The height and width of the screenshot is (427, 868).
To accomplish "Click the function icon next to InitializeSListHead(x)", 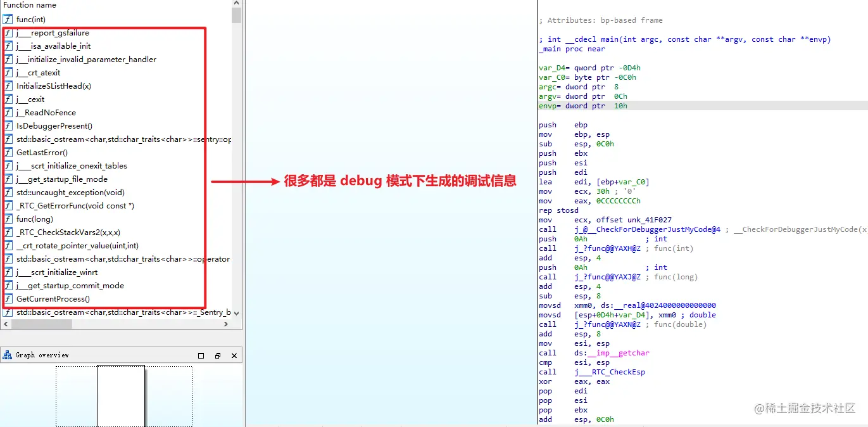I will [8, 86].
